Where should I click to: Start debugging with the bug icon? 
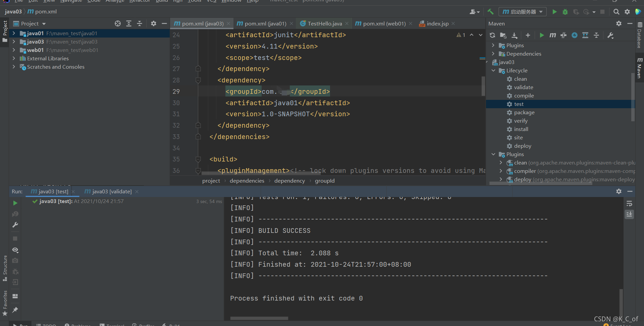[565, 12]
